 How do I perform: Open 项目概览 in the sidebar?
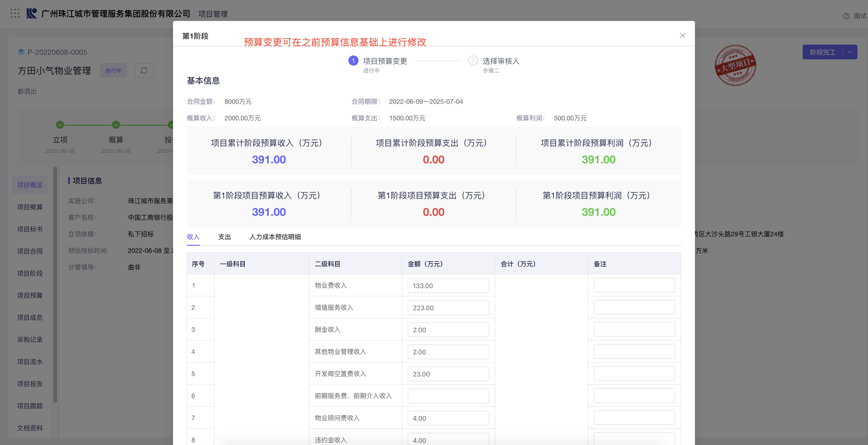pos(30,185)
